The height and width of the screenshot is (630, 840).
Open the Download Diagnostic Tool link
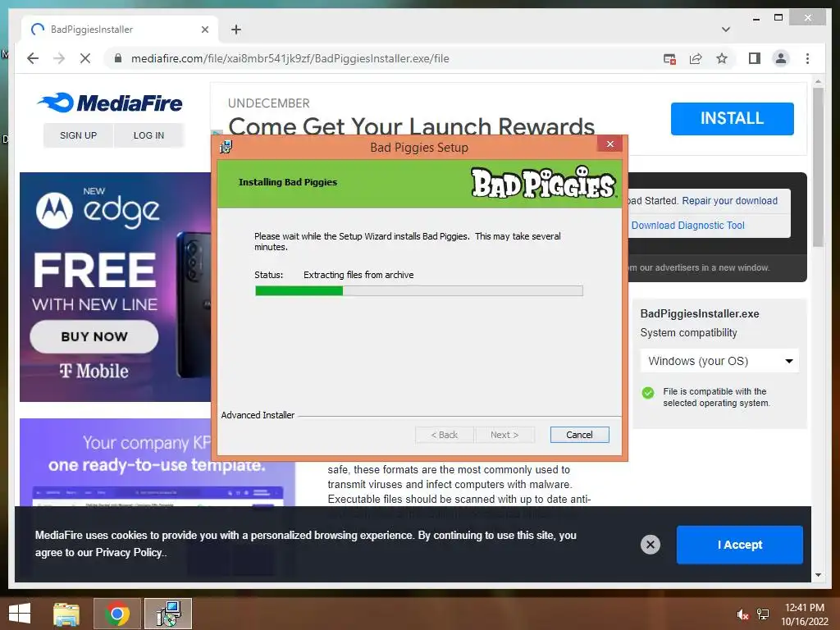[x=688, y=226]
